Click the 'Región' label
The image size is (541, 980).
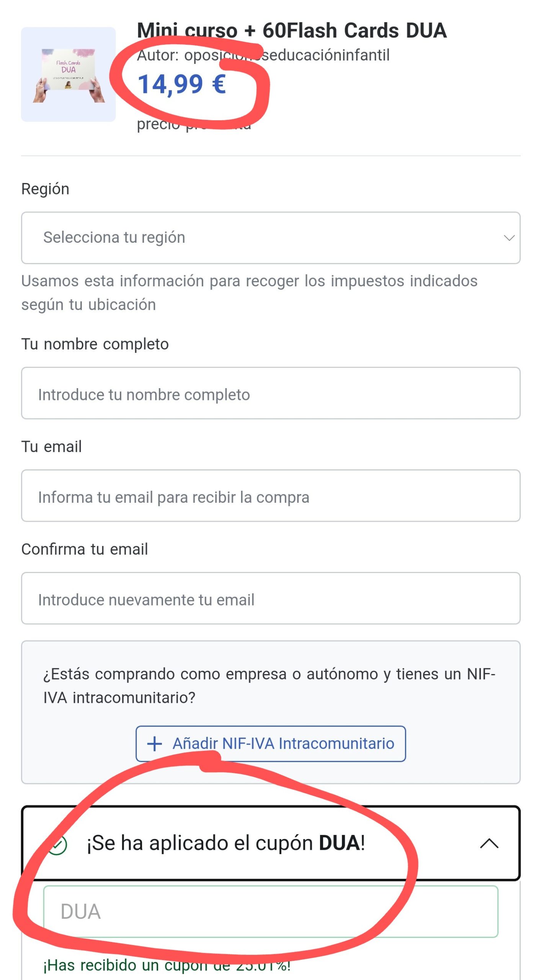(x=45, y=189)
